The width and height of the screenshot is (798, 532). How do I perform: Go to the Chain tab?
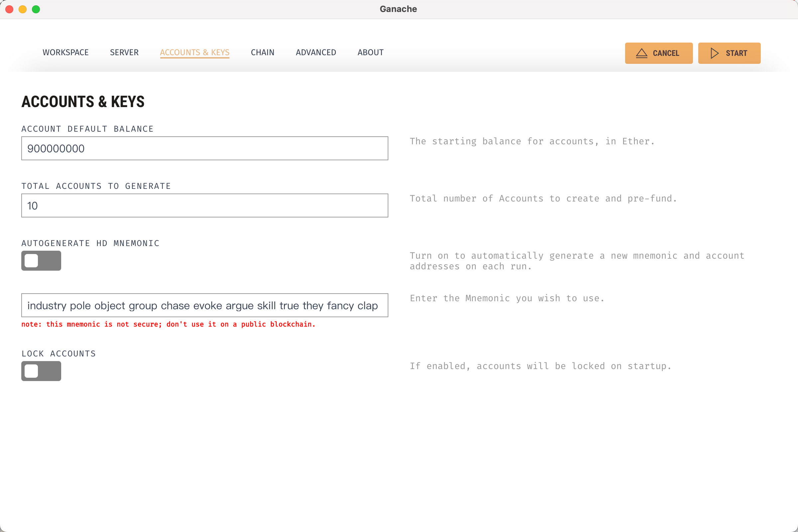click(x=263, y=53)
